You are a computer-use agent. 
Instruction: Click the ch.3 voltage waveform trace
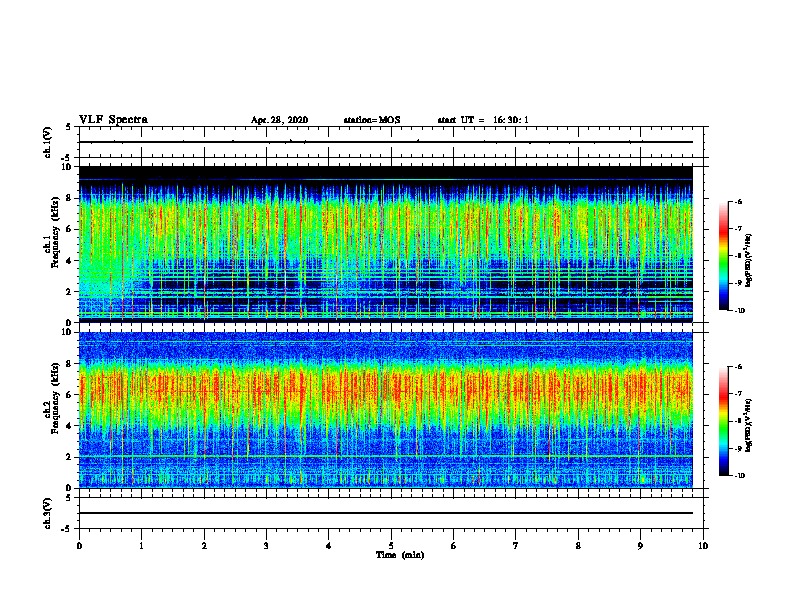[x=386, y=513]
